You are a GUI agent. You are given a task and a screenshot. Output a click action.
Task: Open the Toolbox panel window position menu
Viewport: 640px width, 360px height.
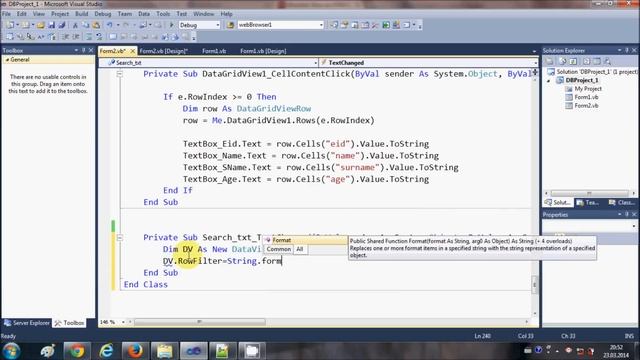coord(76,50)
